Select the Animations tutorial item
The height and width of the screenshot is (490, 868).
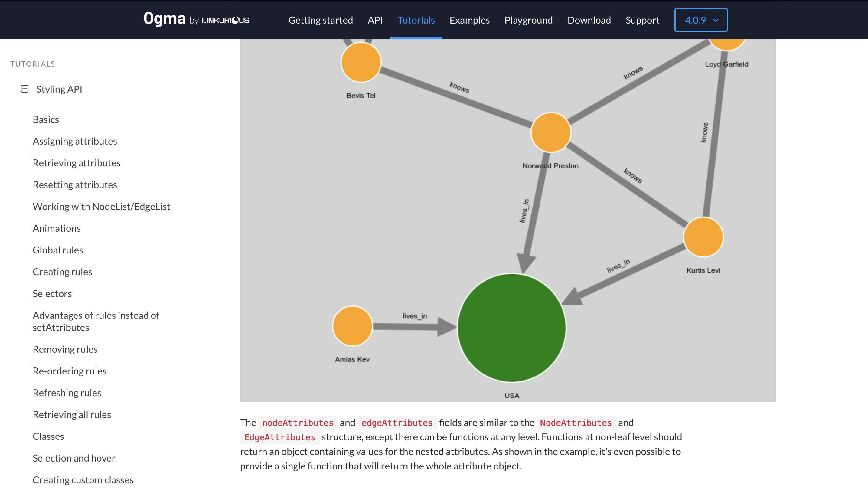(56, 228)
